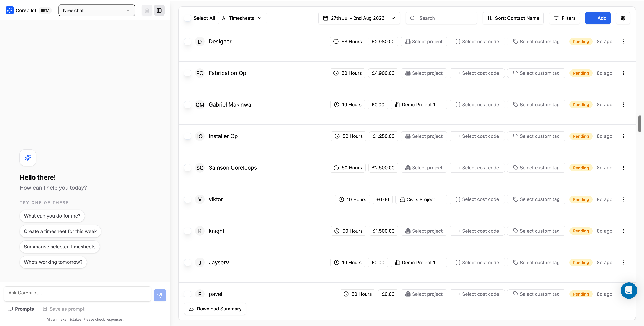Open the support chat bubble icon

click(629, 290)
